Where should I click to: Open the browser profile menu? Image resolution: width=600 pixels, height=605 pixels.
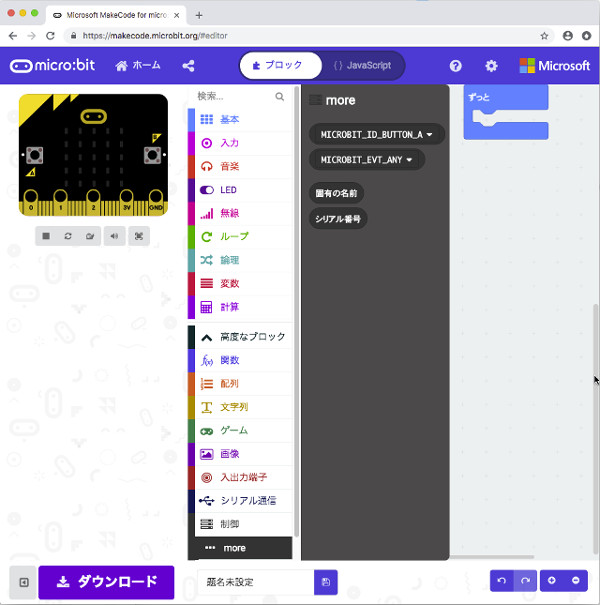[568, 36]
